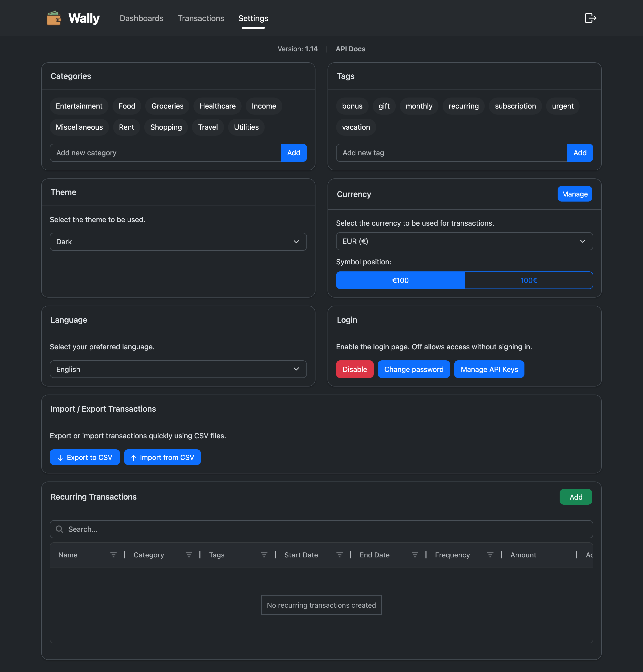This screenshot has height=672, width=643.
Task: Select the €100 symbol-before position
Action: click(400, 280)
